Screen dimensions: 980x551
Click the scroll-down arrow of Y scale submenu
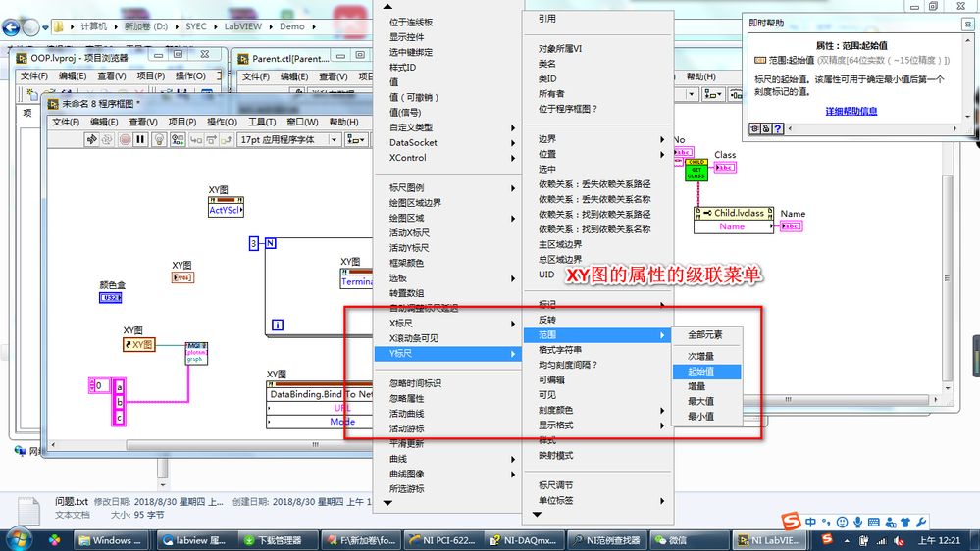[x=538, y=514]
